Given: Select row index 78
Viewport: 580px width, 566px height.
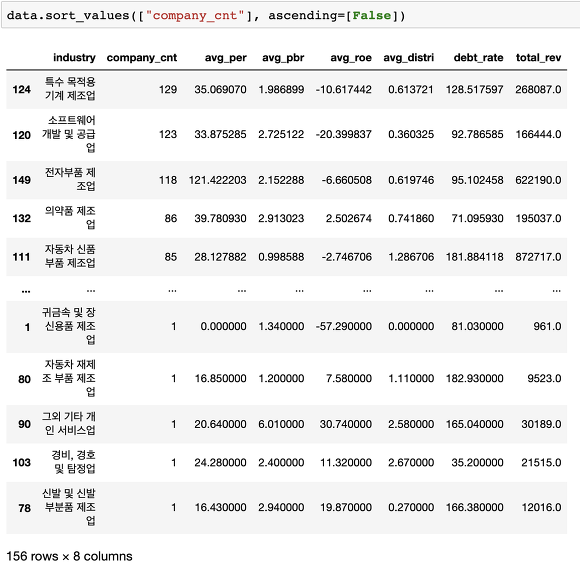Looking at the screenshot, I should pos(24,508).
